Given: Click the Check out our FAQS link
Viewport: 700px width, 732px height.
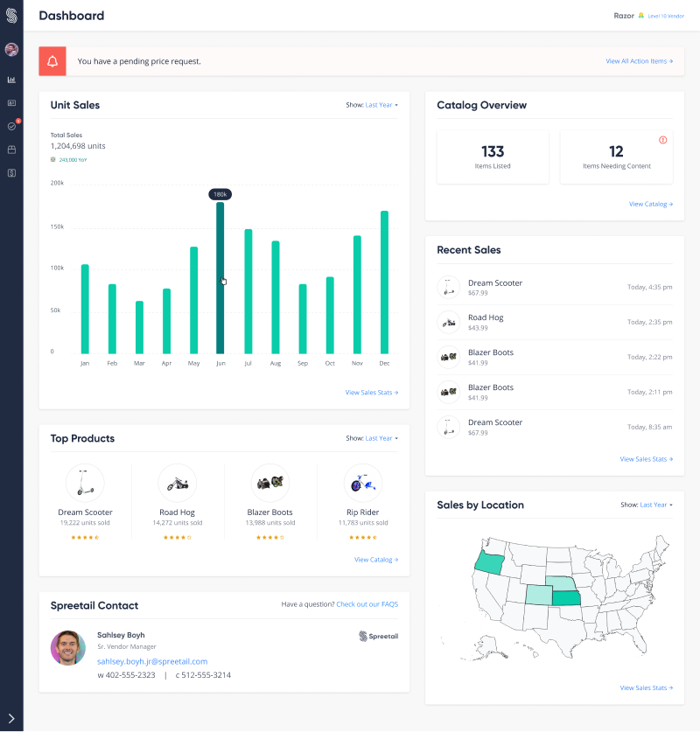Looking at the screenshot, I should tap(367, 604).
